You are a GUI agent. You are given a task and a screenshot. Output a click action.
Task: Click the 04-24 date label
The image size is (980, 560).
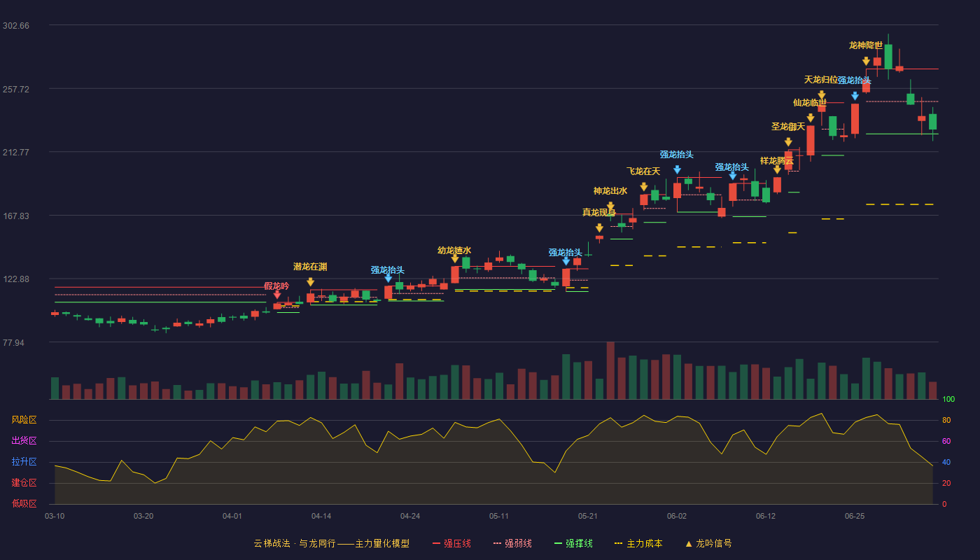click(x=410, y=516)
